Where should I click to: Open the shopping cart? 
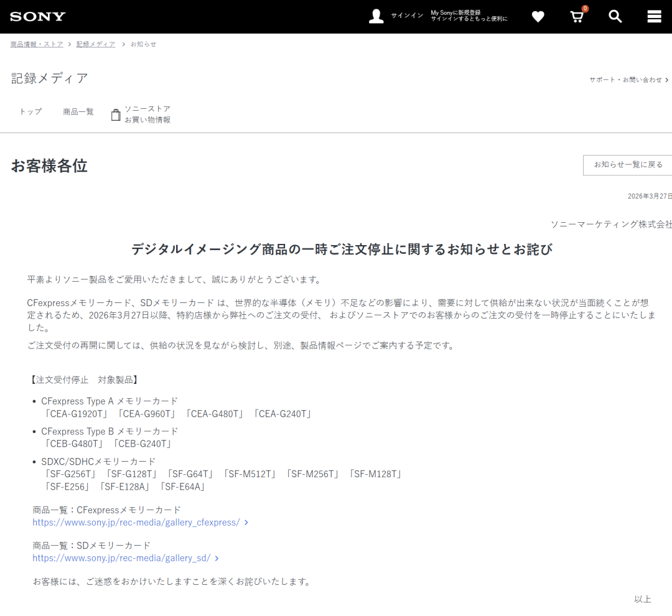[x=577, y=17]
